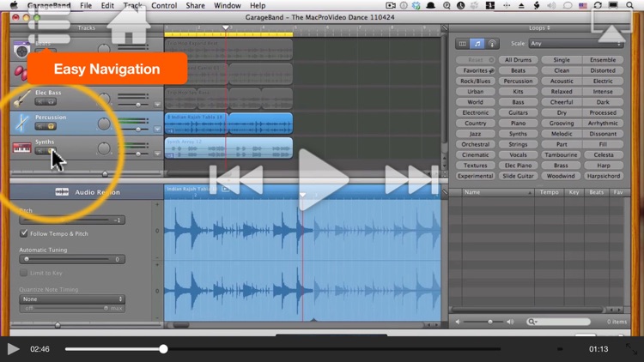Click the All Drums loop keyword button
Image resolution: width=644 pixels, height=362 pixels.
tap(518, 60)
